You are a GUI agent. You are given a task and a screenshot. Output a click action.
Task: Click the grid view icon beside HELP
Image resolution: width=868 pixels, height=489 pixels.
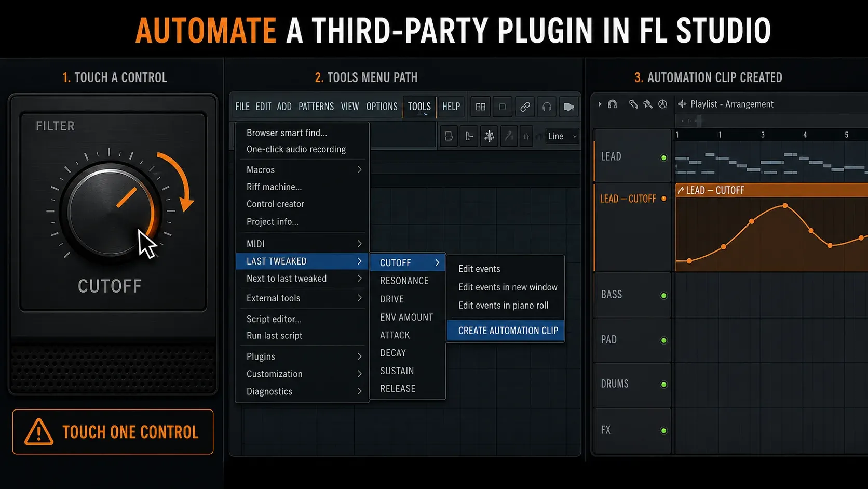click(x=481, y=107)
